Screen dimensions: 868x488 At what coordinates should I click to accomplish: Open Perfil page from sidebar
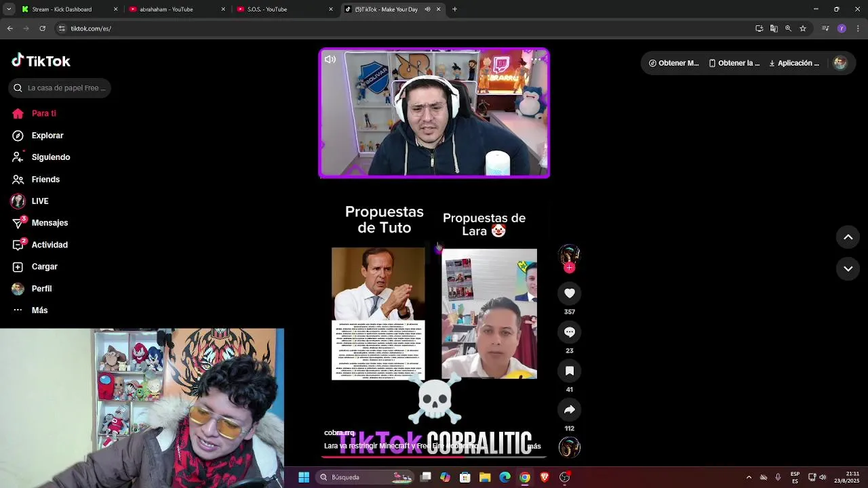point(32,289)
